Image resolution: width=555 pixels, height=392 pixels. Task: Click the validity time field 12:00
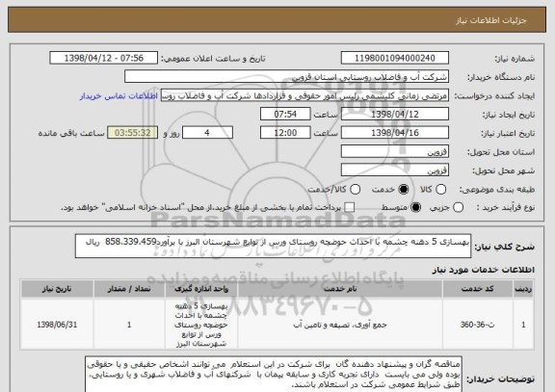click(x=285, y=133)
